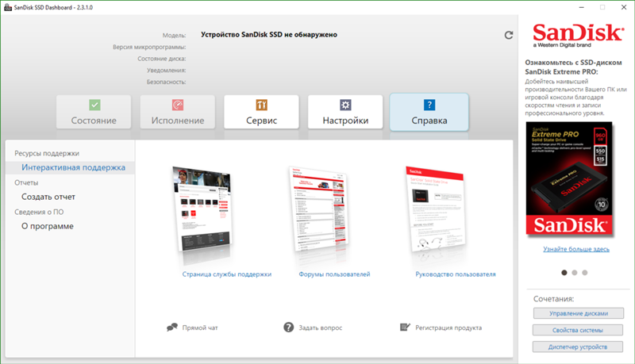The image size is (635, 364).
Task: Select the Справка tab label
Action: coord(429,121)
